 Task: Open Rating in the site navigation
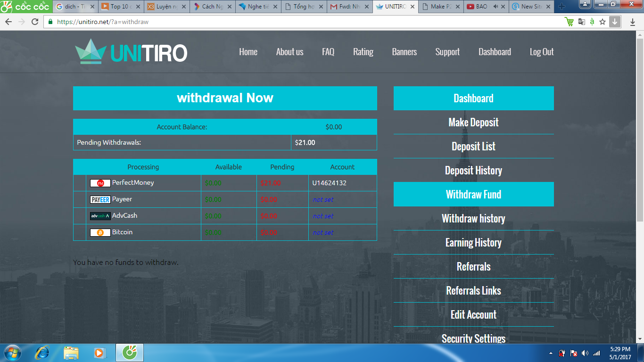363,52
